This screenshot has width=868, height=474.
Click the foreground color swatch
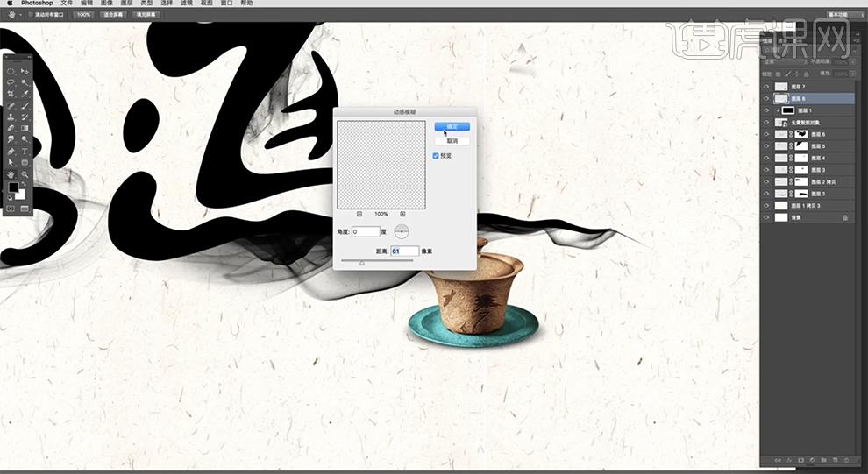13,188
